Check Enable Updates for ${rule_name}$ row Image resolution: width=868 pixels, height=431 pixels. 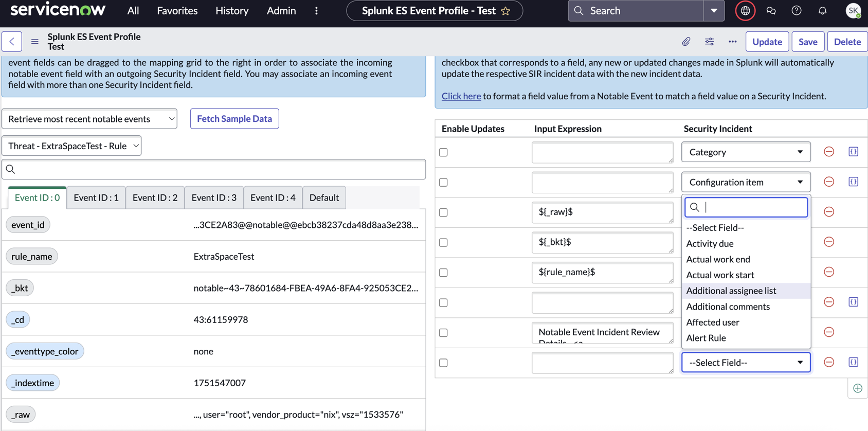(444, 273)
